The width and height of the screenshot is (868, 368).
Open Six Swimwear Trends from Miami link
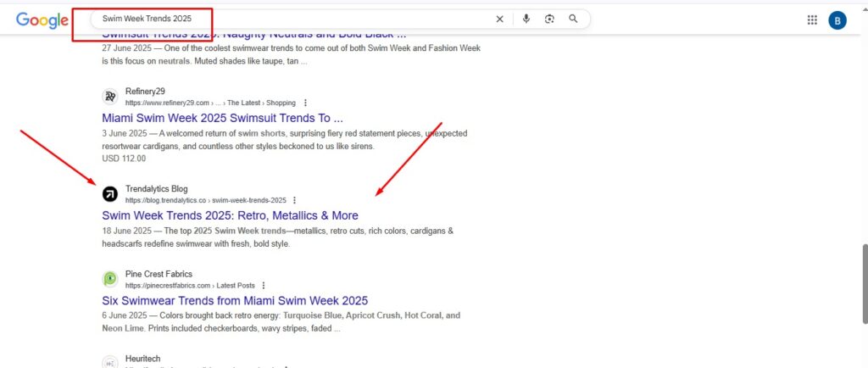(x=236, y=300)
